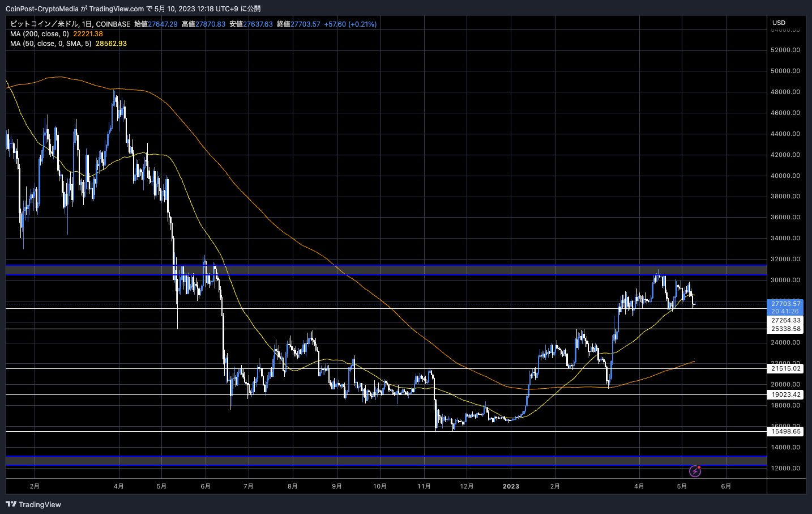This screenshot has height=514, width=812.
Task: Select the MA (200, close, 0) indicator legend
Action: [40, 34]
